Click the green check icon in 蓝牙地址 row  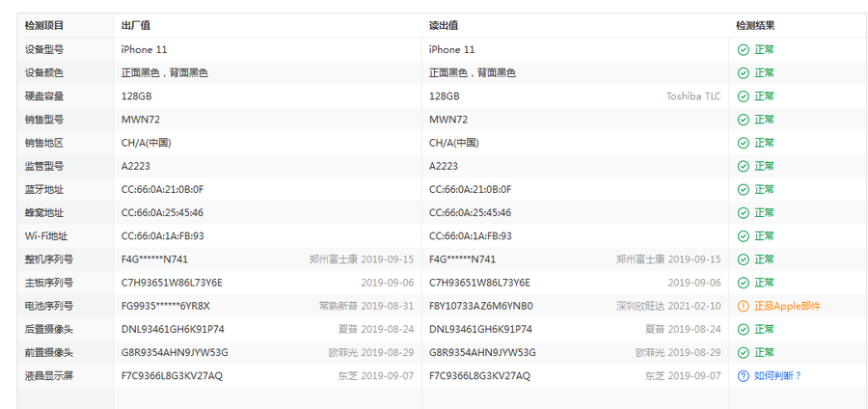743,190
